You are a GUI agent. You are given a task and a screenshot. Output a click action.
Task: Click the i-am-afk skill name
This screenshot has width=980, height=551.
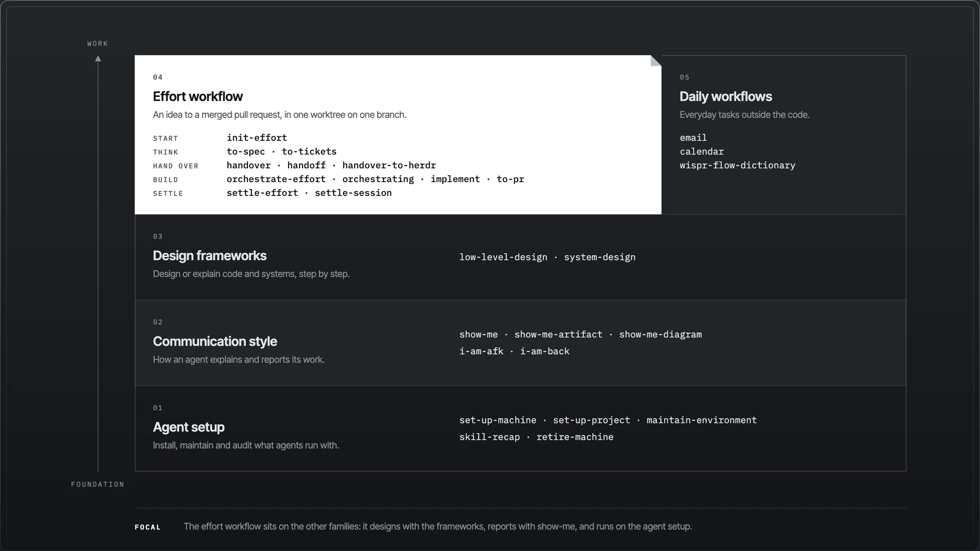click(x=481, y=351)
